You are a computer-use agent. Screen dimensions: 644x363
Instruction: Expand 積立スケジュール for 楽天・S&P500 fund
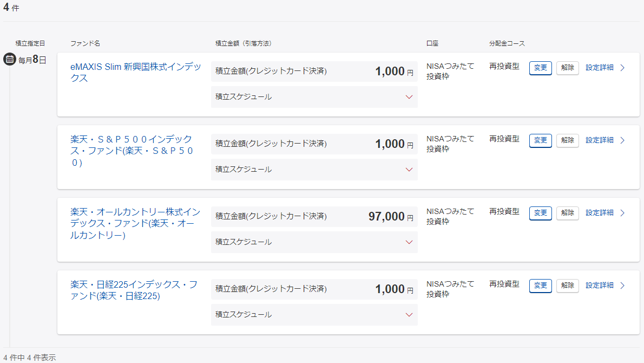409,170
